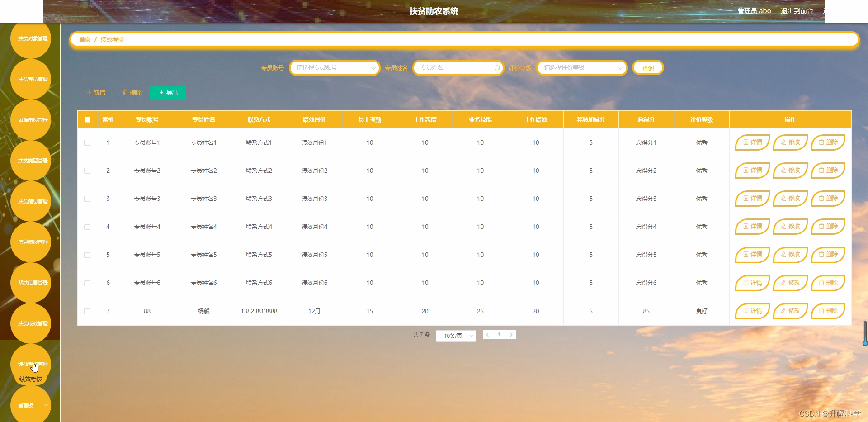Viewport: 868px width, 422px height.
Task: Click the 新增 plus icon to add record
Action: (89, 93)
